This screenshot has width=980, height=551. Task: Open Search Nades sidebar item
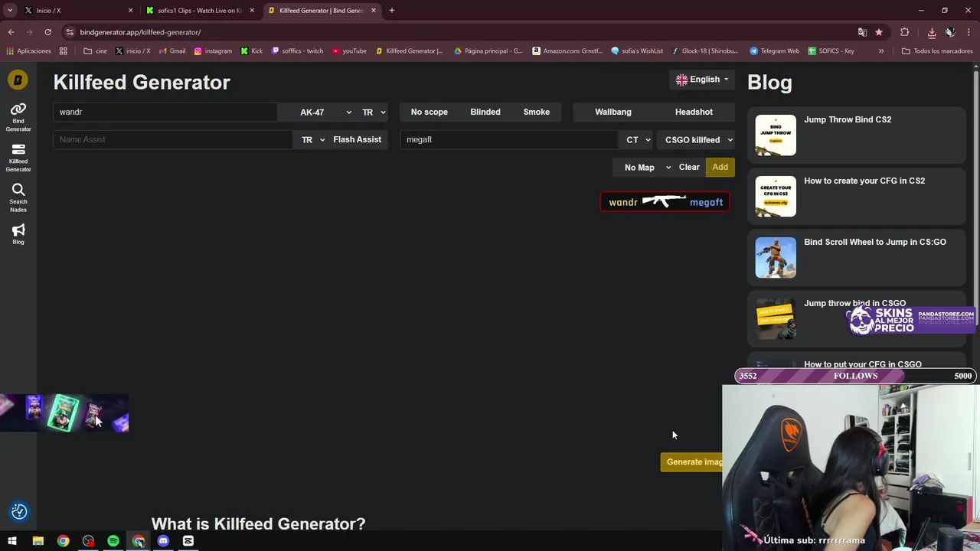(18, 197)
